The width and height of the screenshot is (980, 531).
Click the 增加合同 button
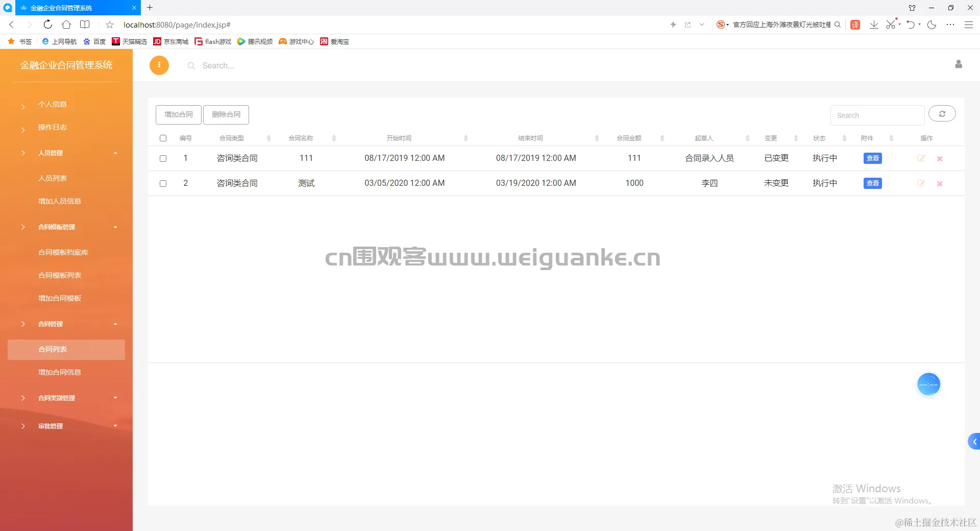(179, 114)
